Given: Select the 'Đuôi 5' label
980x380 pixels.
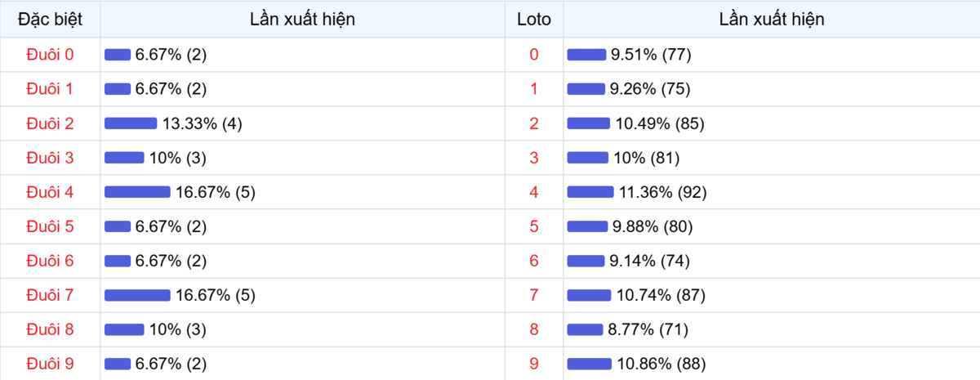Looking at the screenshot, I should coord(50,226).
